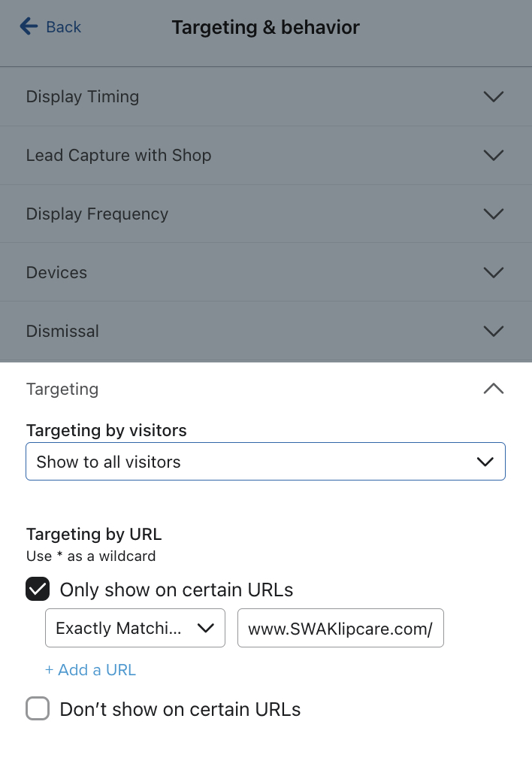Viewport: 532px width, 764px height.
Task: Click the checkmark inside the URLs checkbox
Action: tap(37, 589)
